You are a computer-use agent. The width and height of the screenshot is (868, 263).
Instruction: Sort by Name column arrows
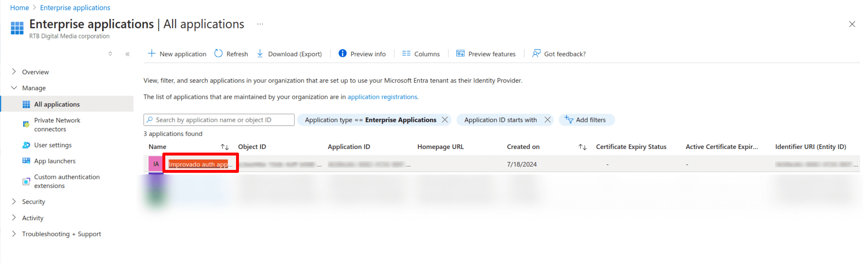pos(224,147)
